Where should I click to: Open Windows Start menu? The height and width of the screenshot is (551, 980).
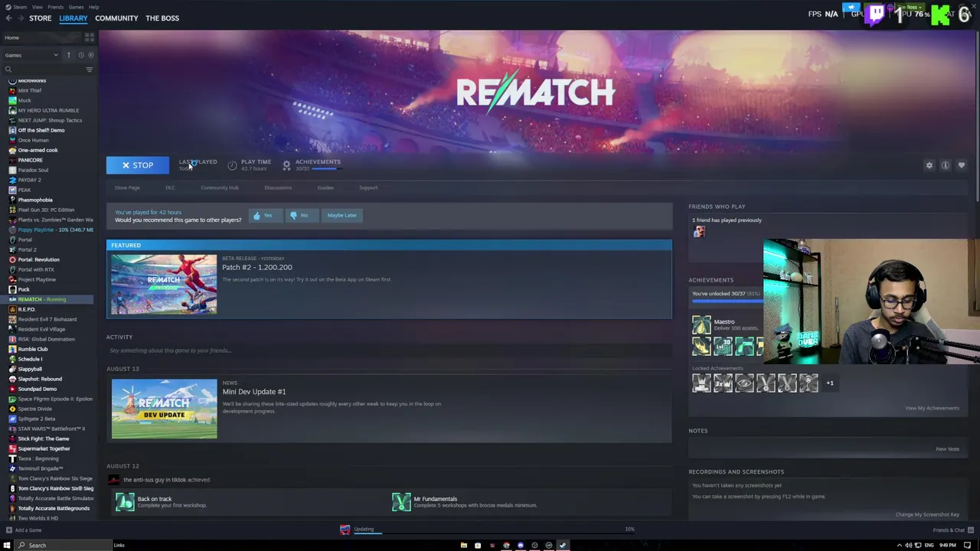tap(7, 546)
